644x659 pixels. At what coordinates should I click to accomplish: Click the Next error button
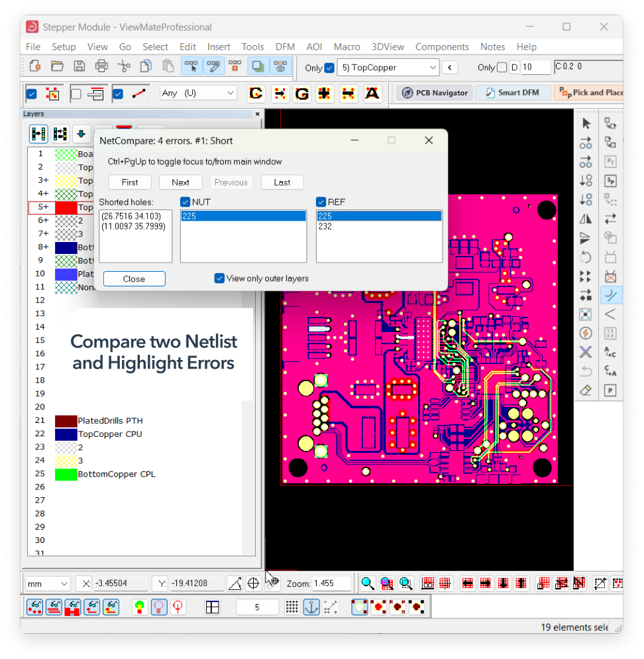click(x=180, y=182)
